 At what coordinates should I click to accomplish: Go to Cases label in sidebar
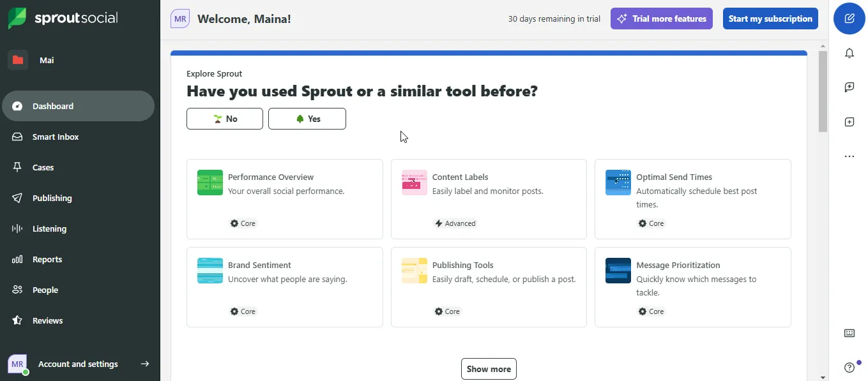point(43,167)
